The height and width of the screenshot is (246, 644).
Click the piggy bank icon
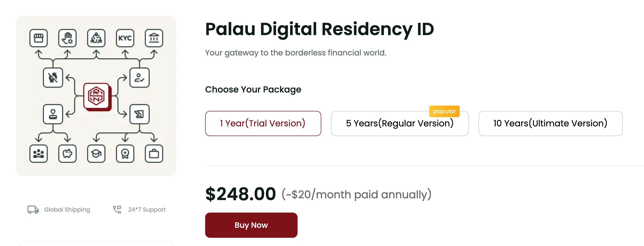click(67, 154)
